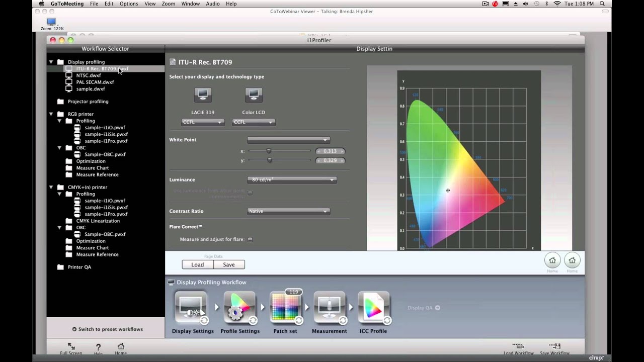The image size is (644, 362).
Task: Open the Display Settings workflow step
Action: coord(191,307)
